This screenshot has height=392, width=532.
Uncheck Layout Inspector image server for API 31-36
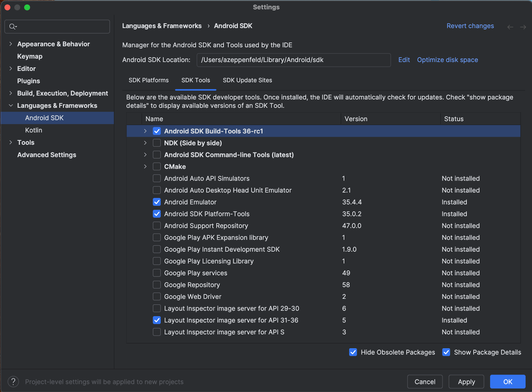156,320
